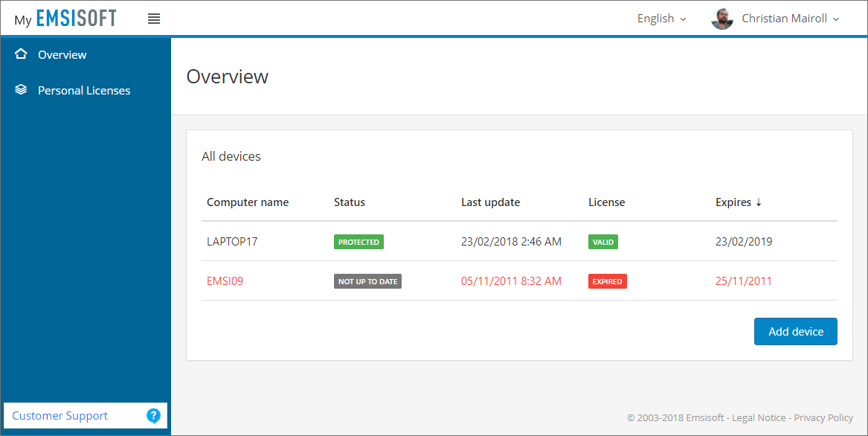The height and width of the screenshot is (436, 868).
Task: Select Overview in the sidebar
Action: [62, 54]
